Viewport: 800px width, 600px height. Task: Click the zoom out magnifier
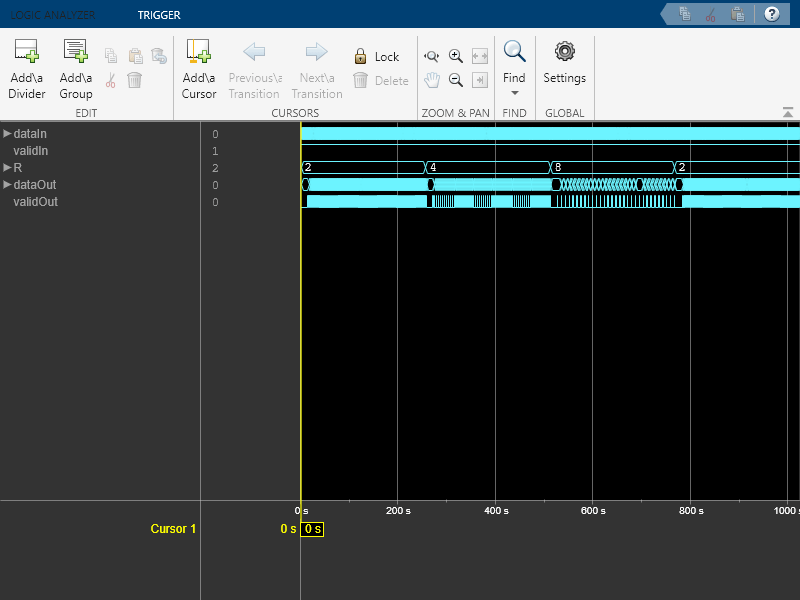pos(456,81)
